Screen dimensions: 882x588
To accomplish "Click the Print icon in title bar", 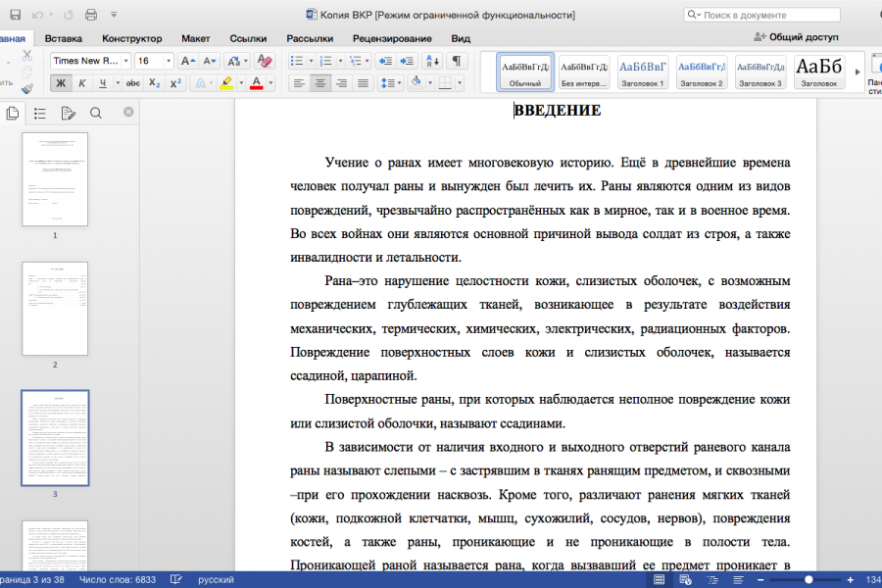I will (90, 15).
